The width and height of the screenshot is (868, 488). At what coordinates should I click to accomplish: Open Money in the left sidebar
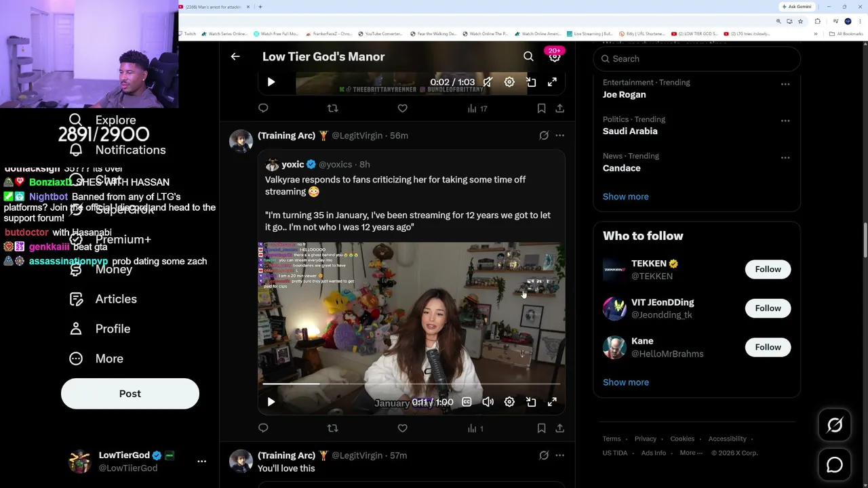tap(100, 269)
